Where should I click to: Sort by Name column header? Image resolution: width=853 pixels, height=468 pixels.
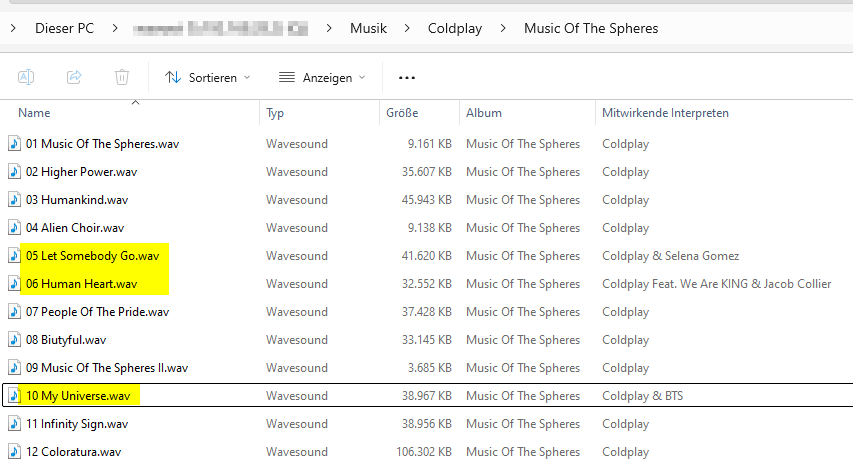tap(34, 113)
